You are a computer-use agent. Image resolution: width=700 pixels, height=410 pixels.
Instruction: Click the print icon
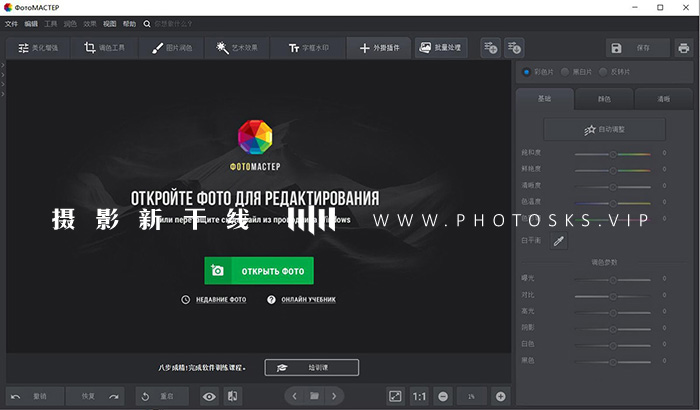[x=683, y=48]
